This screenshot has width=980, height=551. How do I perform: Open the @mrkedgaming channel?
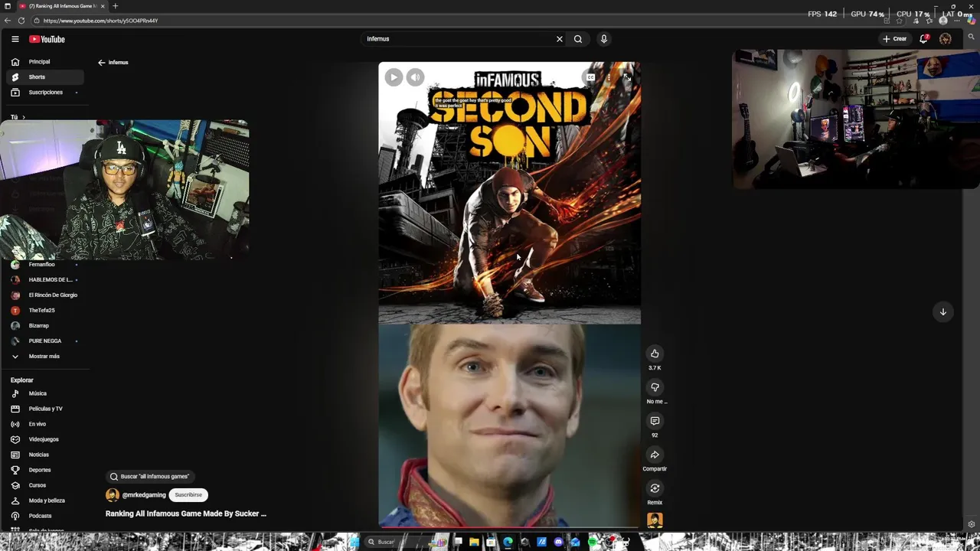point(144,495)
